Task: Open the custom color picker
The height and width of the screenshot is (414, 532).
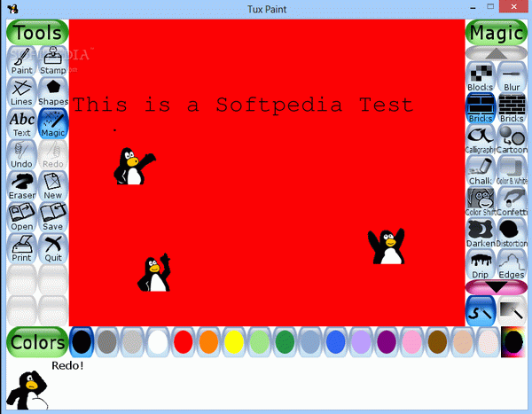Action: (x=513, y=342)
